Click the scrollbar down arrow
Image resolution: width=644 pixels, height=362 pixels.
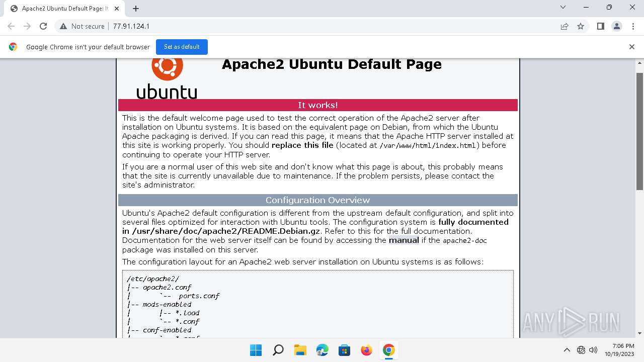tap(639, 333)
